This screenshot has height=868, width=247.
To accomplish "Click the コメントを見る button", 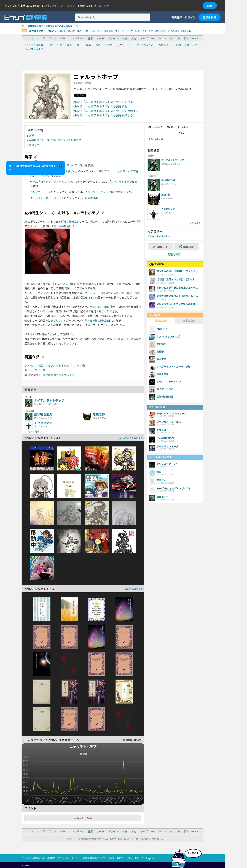I will (83, 818).
